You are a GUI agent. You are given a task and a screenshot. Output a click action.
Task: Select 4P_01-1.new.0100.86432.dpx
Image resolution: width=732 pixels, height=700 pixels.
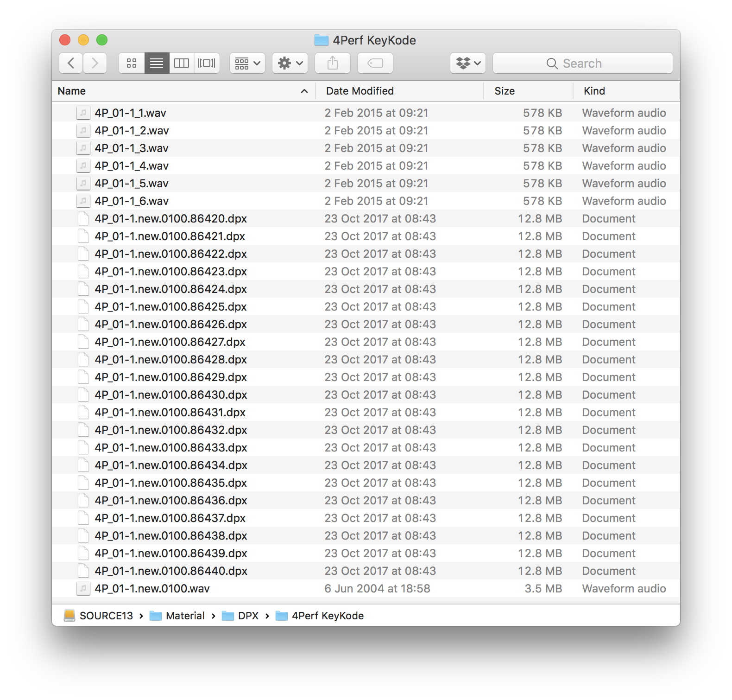pos(366,430)
